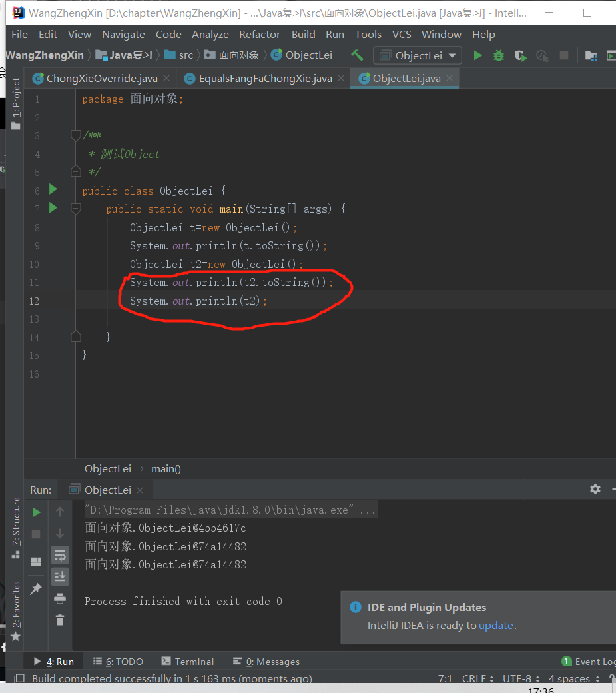Open the Tools menu

368,35
